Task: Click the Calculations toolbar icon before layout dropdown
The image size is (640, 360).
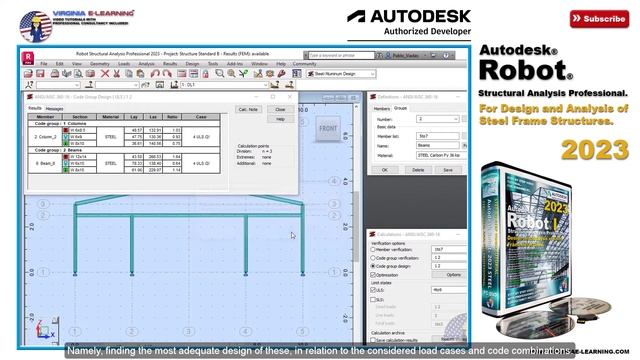Action: click(297, 74)
